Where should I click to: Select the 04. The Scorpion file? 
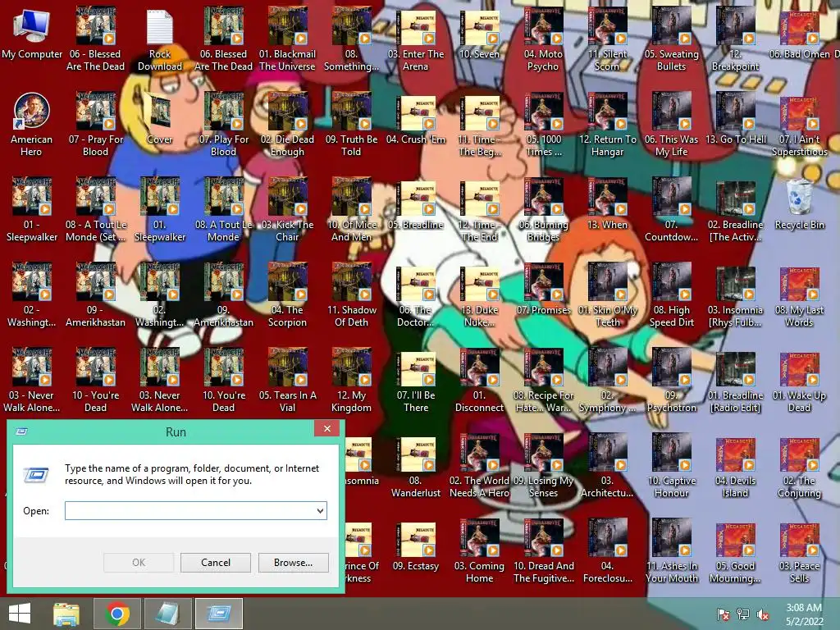[288, 294]
